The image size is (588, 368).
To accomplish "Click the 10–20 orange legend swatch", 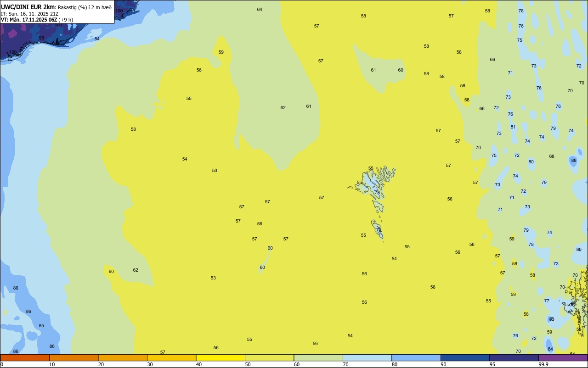I will click(73, 357).
